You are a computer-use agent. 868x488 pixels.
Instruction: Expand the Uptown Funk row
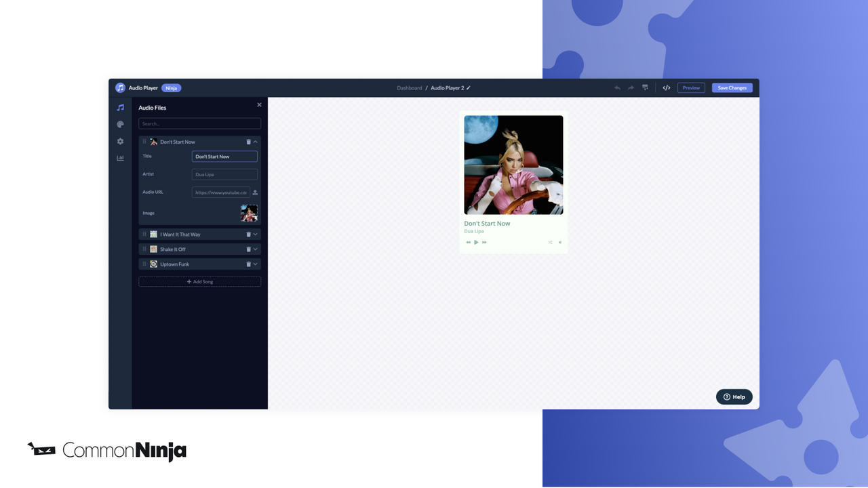click(256, 264)
